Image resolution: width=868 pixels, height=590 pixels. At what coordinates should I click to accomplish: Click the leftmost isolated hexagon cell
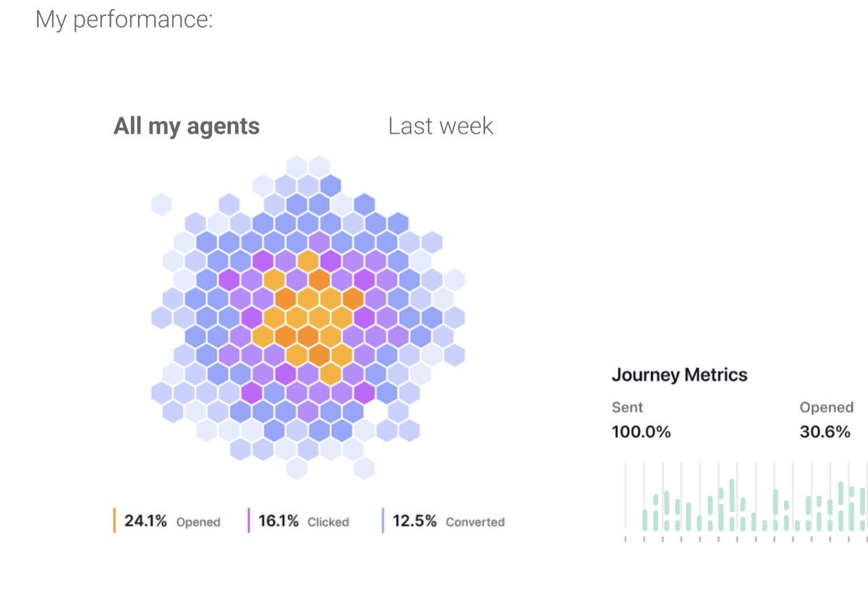[160, 203]
